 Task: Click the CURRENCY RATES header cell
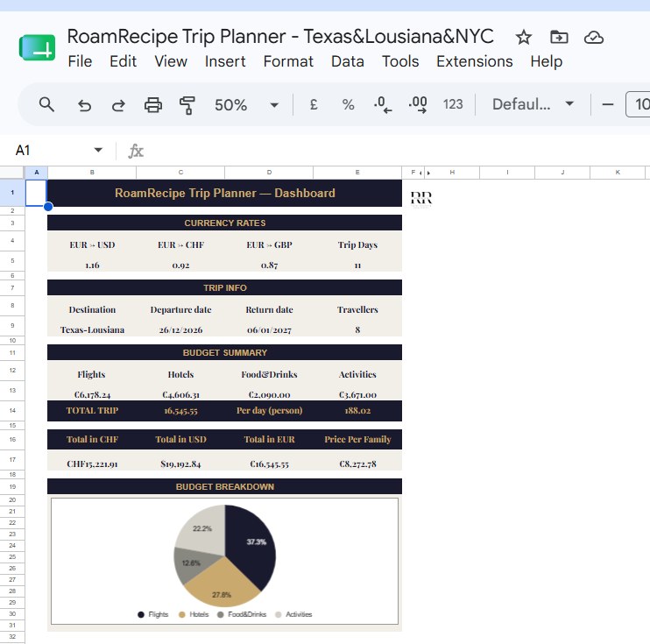pos(224,223)
